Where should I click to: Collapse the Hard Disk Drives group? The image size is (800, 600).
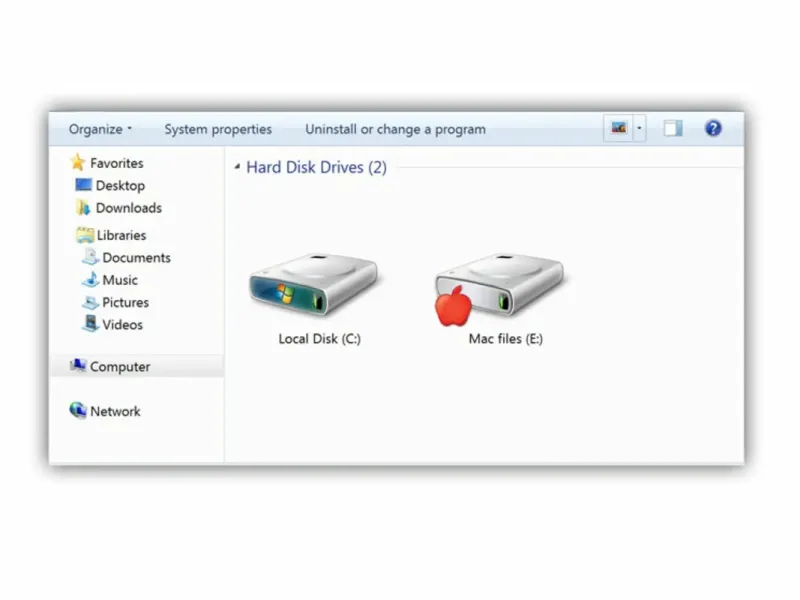point(237,167)
